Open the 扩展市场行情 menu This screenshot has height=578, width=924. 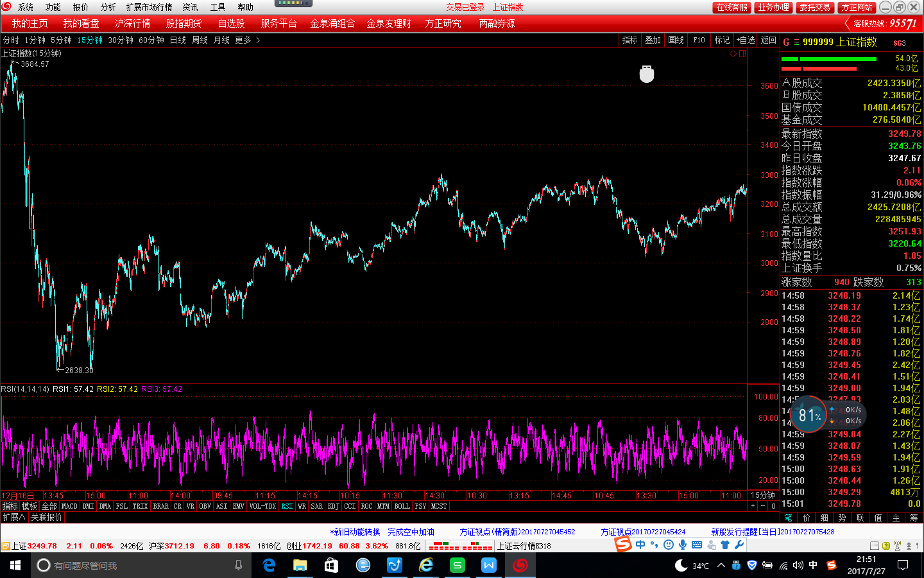tap(149, 7)
